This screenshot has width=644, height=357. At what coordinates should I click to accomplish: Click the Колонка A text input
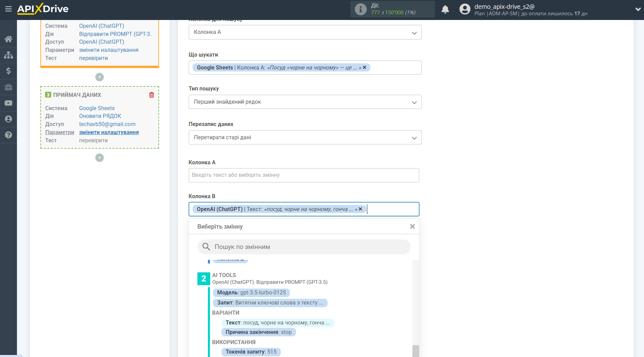tap(304, 175)
